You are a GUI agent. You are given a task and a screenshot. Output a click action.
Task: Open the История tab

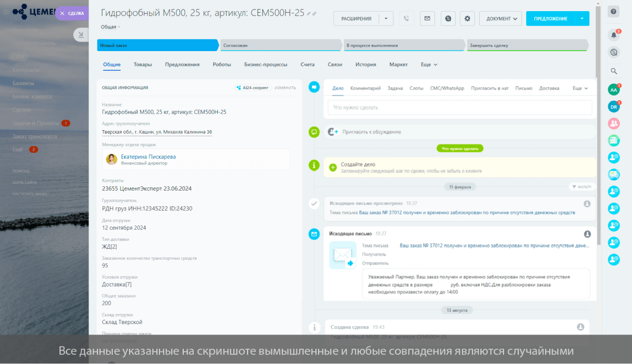click(366, 64)
